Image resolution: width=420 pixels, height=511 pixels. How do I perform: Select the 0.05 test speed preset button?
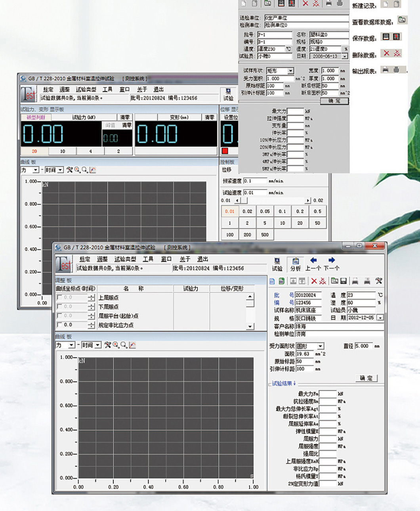tap(265, 211)
